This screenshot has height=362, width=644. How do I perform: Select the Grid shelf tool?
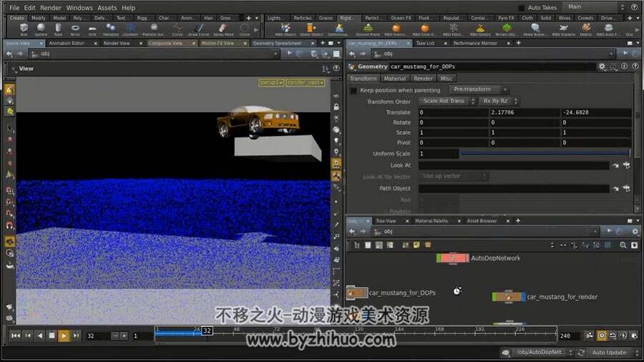pyautogui.click(x=92, y=29)
